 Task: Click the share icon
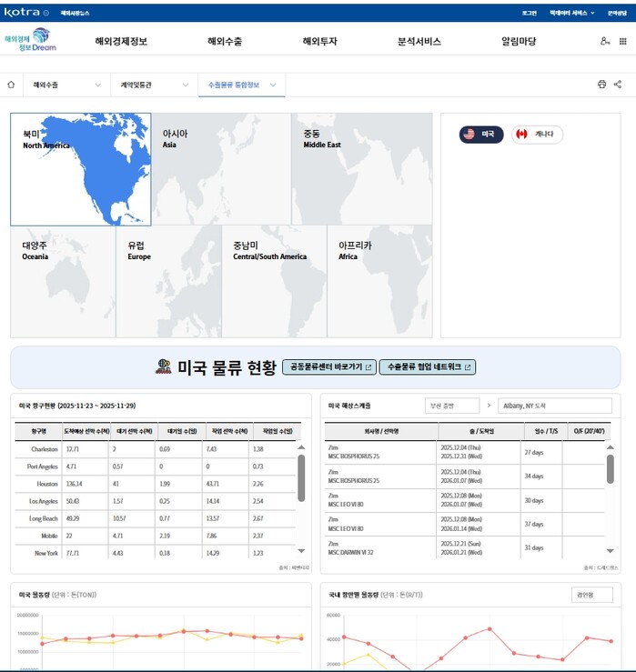tap(618, 85)
